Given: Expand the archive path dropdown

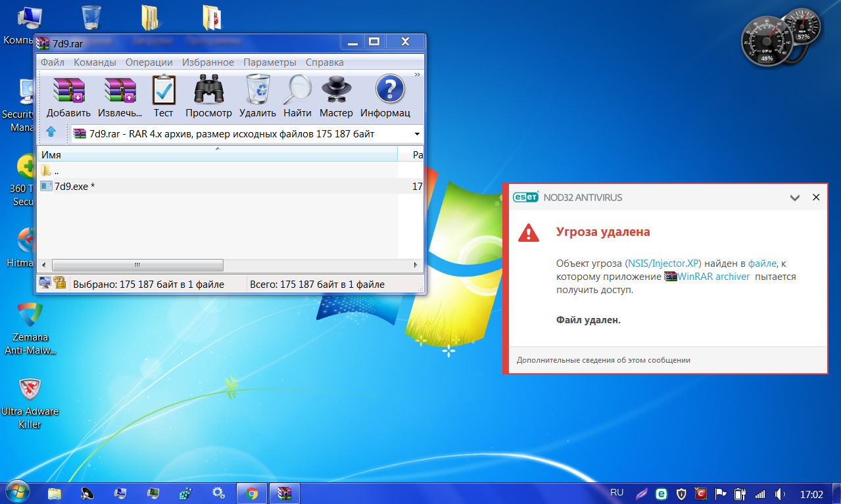Looking at the screenshot, I should [x=416, y=134].
